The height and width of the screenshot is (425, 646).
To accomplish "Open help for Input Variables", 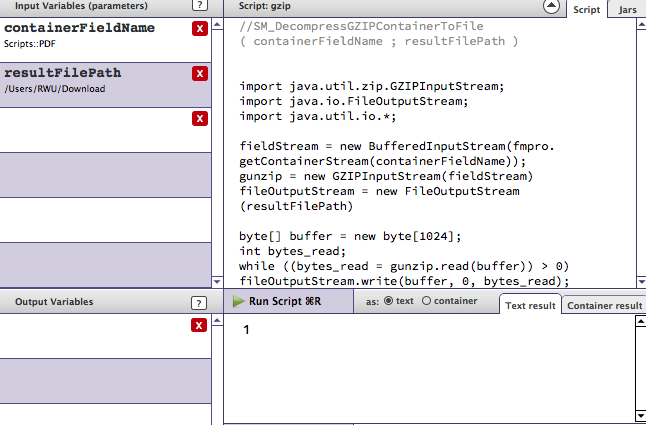I will point(200,5).
